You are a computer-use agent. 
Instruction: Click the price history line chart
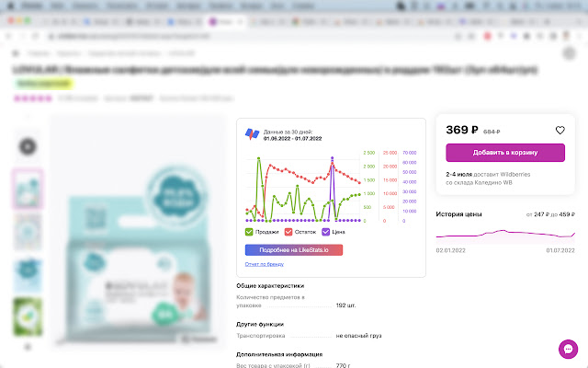(x=505, y=236)
